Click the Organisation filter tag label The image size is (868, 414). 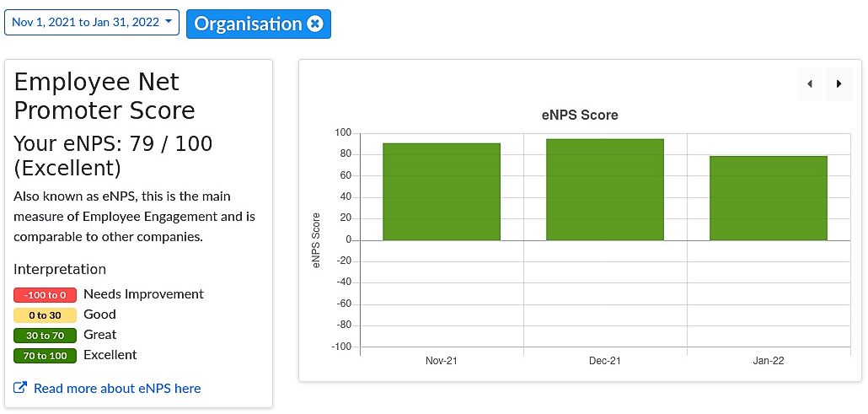248,24
